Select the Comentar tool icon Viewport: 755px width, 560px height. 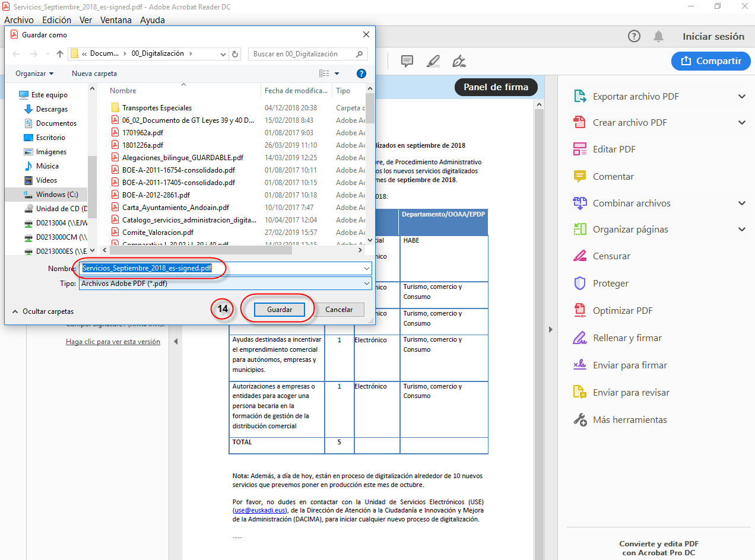click(x=579, y=177)
